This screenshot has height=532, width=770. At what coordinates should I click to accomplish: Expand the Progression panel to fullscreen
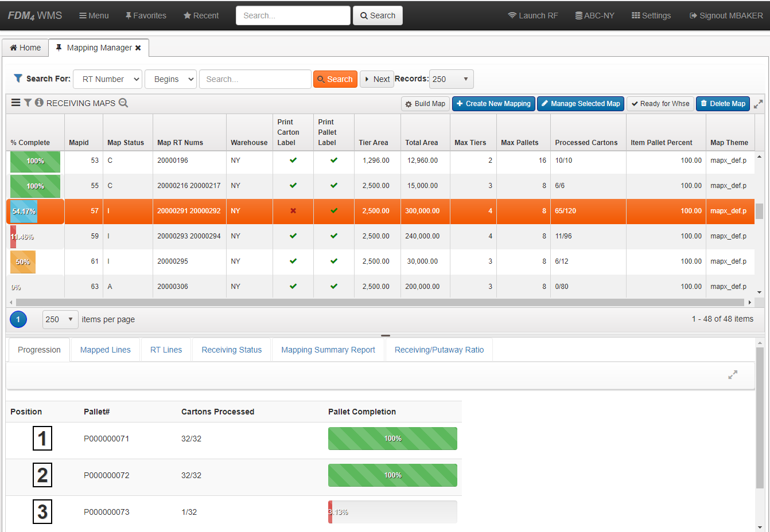pyautogui.click(x=733, y=374)
